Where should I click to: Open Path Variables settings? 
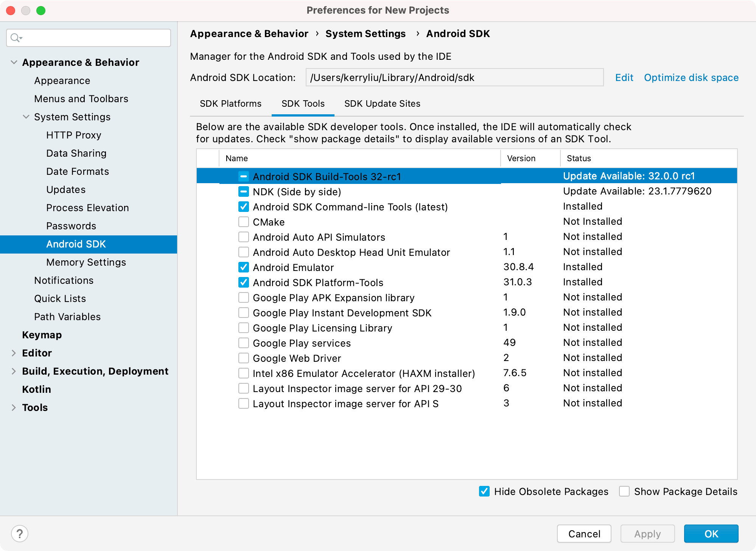(67, 317)
